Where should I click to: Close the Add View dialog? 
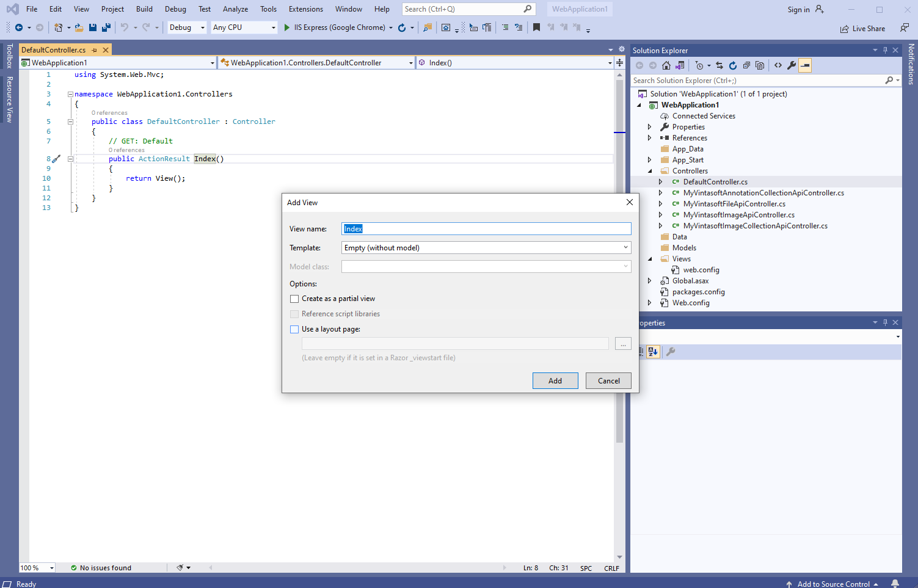(630, 202)
